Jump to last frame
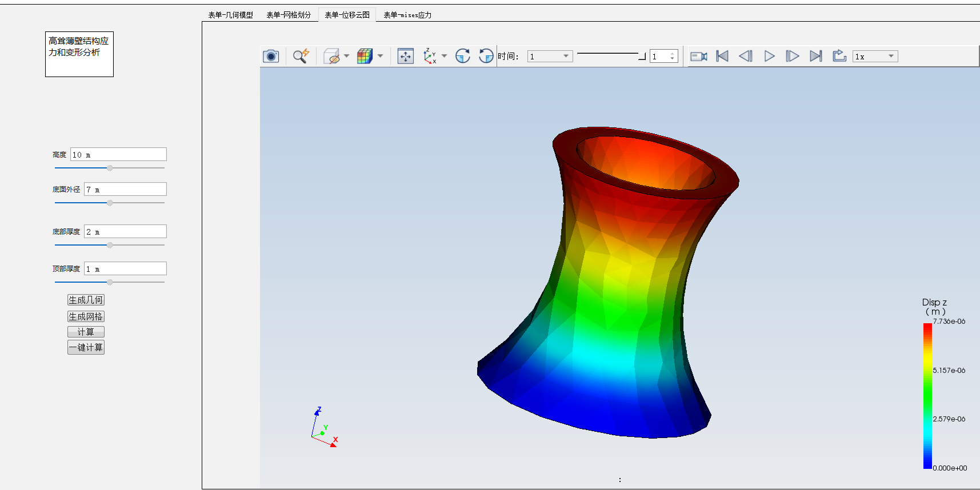Image resolution: width=980 pixels, height=490 pixels. (816, 56)
